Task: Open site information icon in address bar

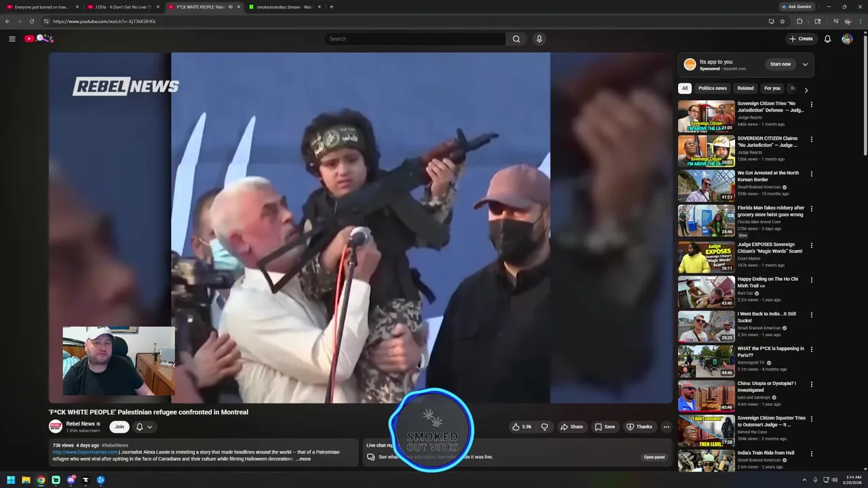Action: (46, 21)
